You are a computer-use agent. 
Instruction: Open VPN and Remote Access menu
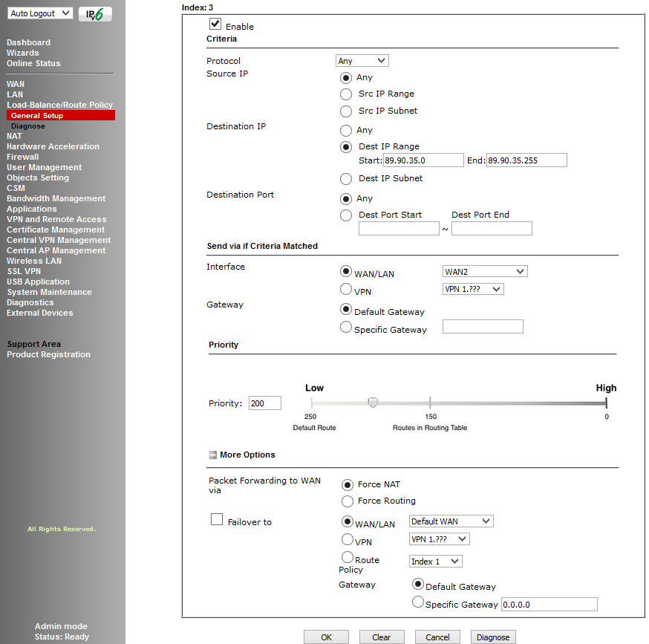(x=56, y=219)
